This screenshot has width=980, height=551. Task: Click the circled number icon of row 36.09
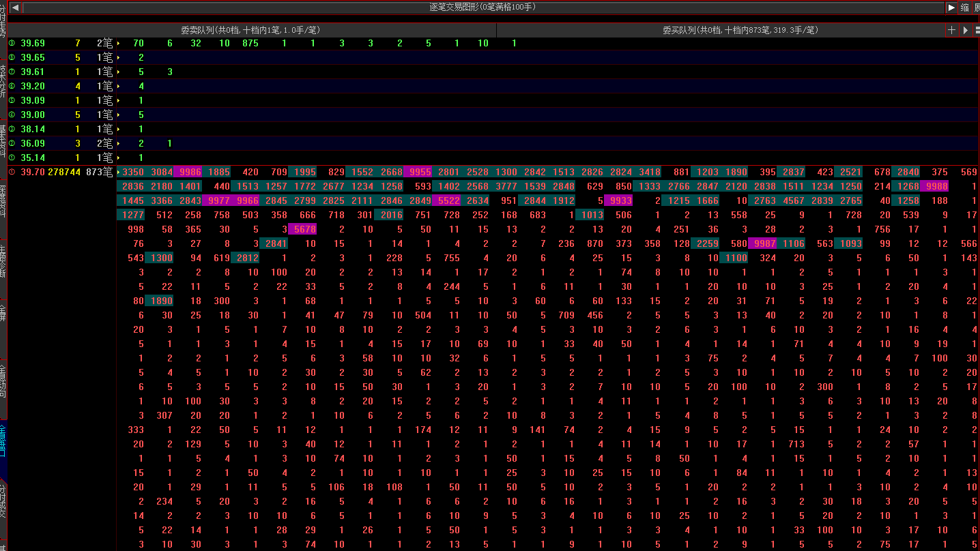(x=12, y=143)
